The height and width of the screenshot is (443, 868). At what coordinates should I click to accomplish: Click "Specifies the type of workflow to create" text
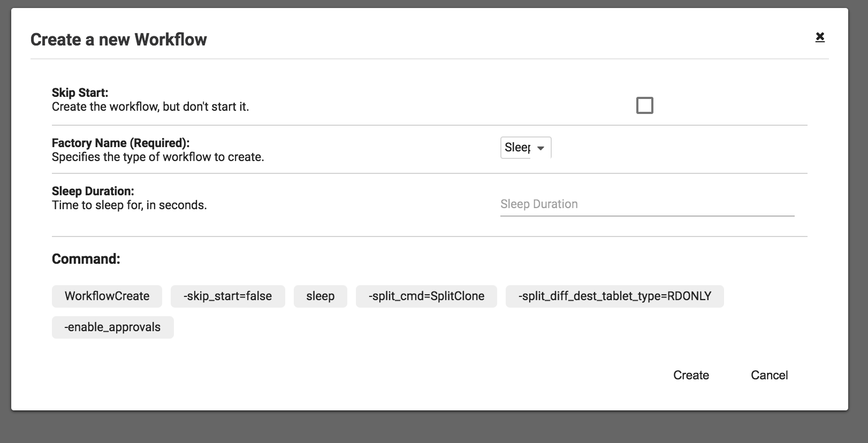pyautogui.click(x=157, y=157)
